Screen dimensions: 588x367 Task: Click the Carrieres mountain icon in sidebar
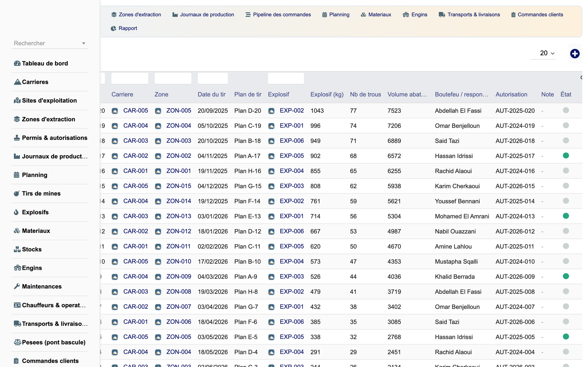pos(17,82)
